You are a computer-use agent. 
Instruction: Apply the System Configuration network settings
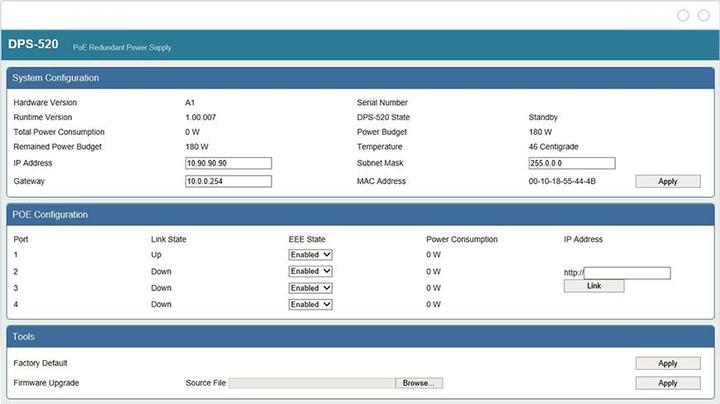(x=667, y=181)
